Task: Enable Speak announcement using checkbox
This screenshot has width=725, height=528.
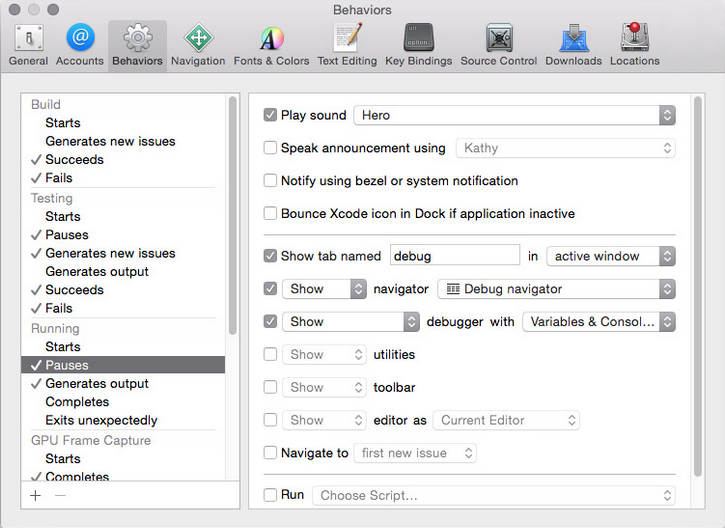Action: (270, 148)
